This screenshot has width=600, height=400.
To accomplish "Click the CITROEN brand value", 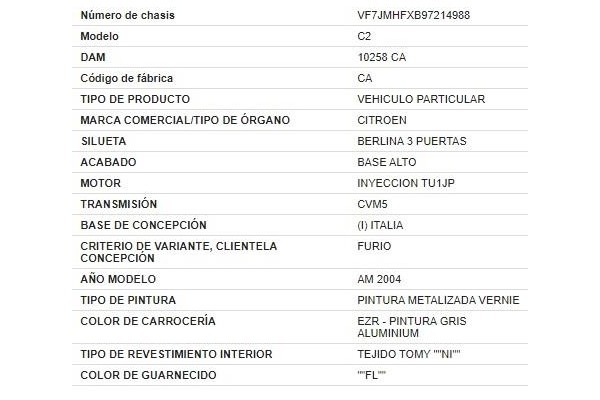I will (382, 120).
